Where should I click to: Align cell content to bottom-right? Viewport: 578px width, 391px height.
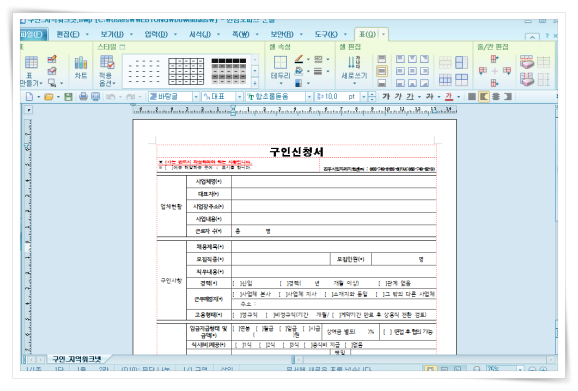[425, 83]
